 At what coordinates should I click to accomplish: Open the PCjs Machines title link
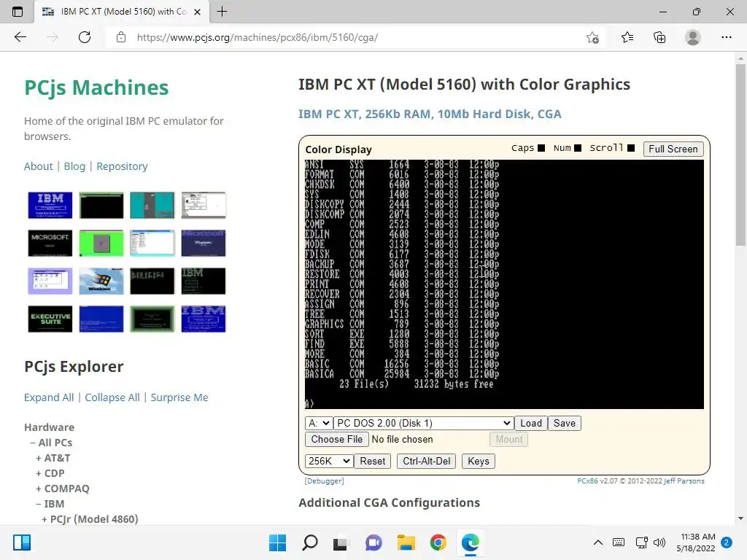point(96,87)
